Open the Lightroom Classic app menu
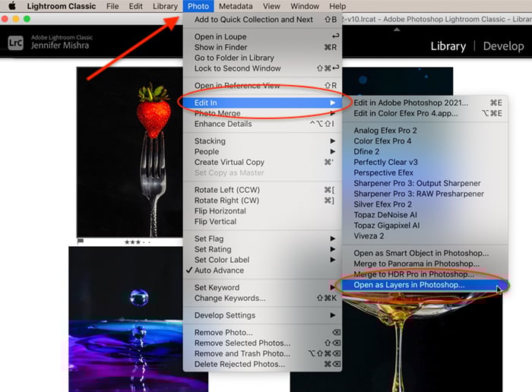 [62, 6]
